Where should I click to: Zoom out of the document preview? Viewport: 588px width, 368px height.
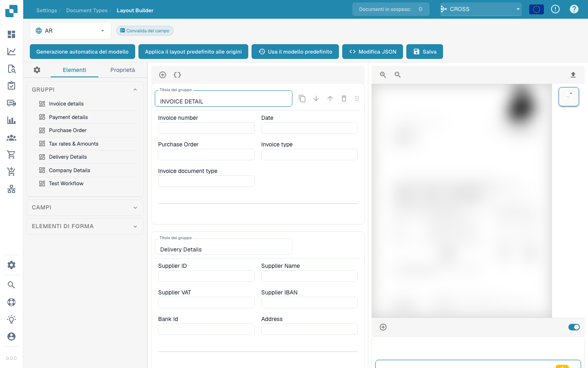(x=398, y=75)
